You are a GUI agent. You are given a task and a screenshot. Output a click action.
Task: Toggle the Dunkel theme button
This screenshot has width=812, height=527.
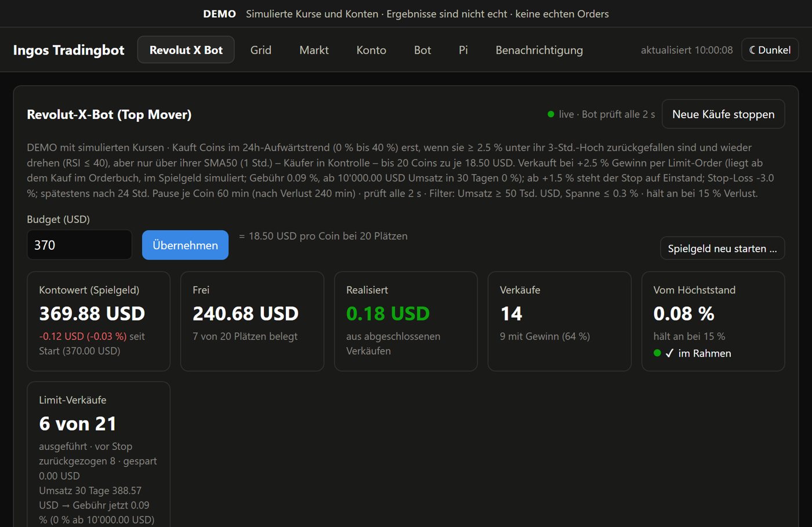[770, 50]
